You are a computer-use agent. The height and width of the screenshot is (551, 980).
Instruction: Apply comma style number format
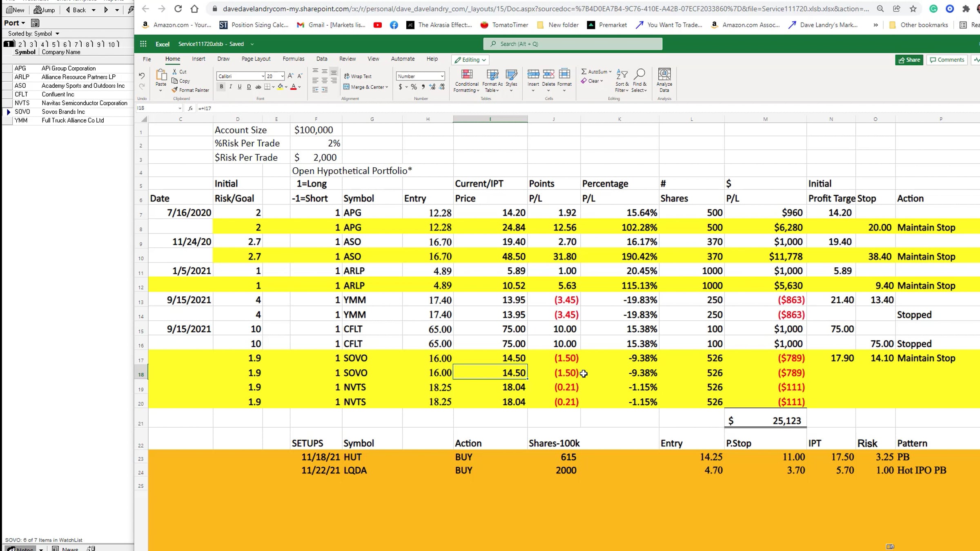click(x=423, y=87)
